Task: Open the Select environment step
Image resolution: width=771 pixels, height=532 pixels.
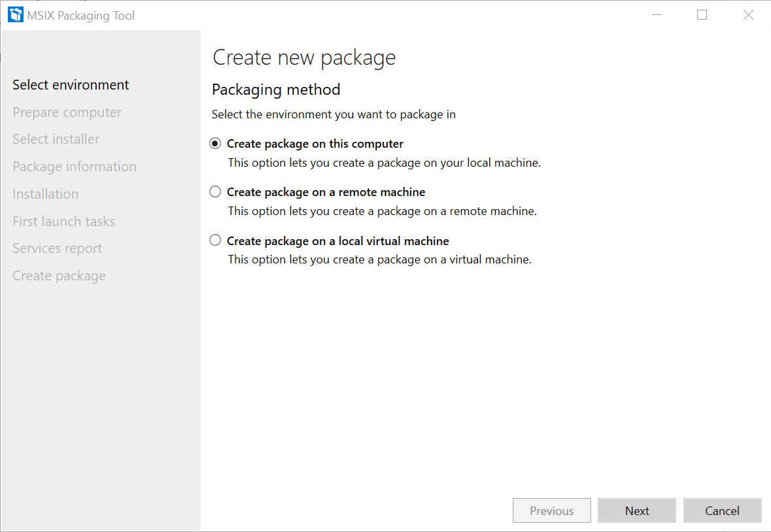Action: click(71, 84)
